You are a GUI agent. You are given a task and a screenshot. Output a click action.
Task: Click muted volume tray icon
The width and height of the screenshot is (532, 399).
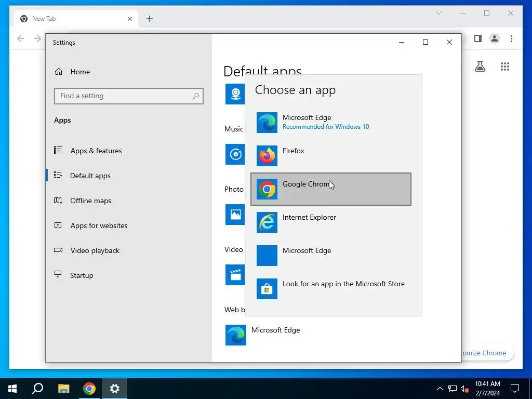click(x=465, y=389)
